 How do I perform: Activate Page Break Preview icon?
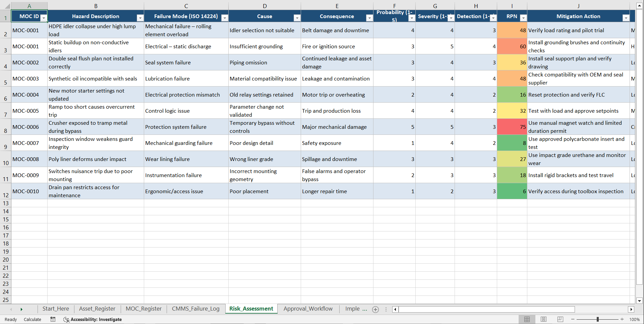click(x=560, y=319)
